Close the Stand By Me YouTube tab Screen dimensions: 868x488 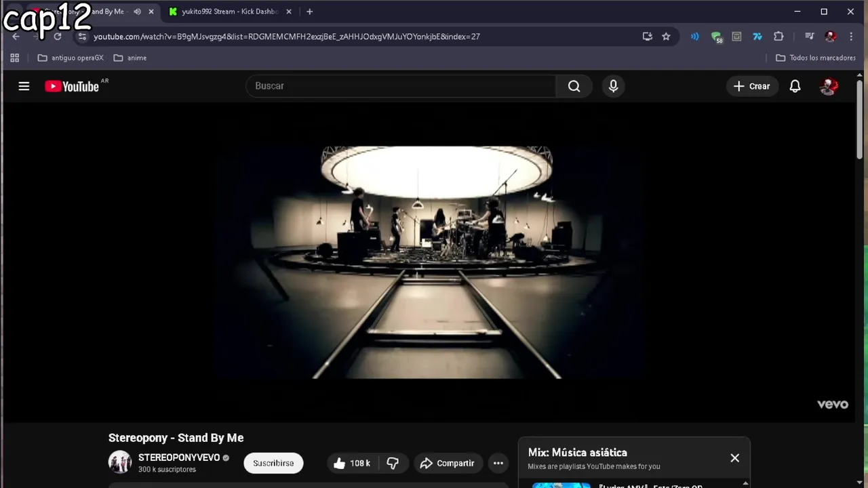click(x=151, y=12)
